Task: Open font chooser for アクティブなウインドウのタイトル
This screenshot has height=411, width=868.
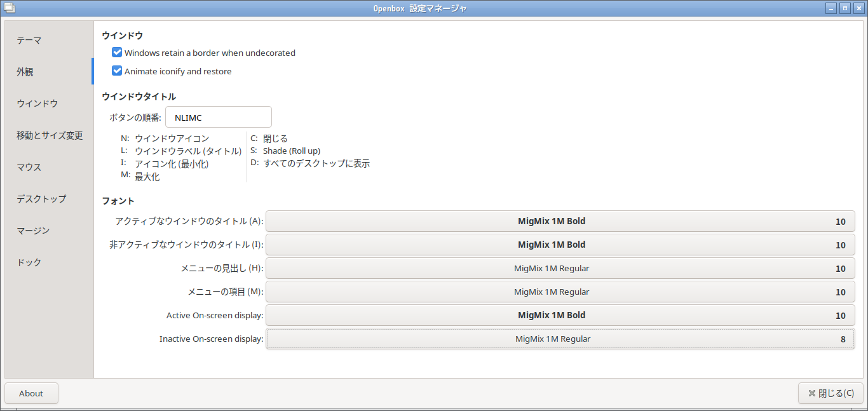Action: click(560, 222)
